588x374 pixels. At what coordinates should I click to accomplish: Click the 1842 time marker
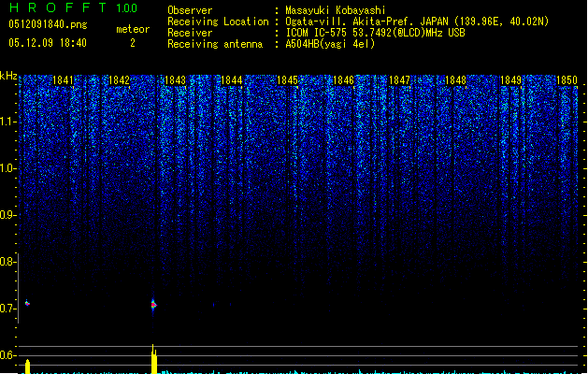[119, 80]
